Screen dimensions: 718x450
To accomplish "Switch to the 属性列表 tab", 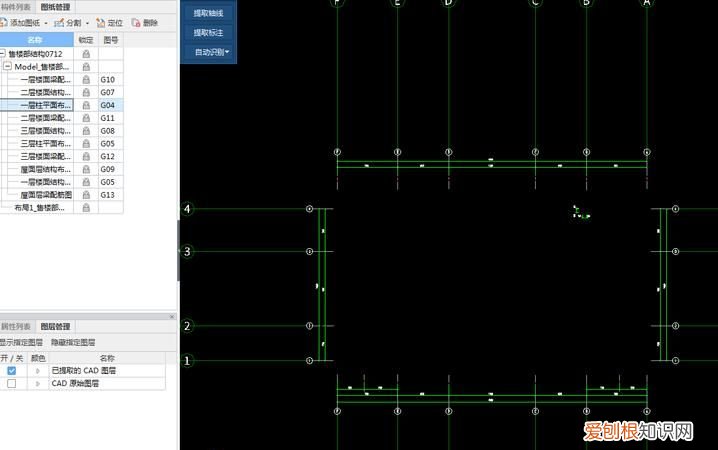I will click(17, 326).
